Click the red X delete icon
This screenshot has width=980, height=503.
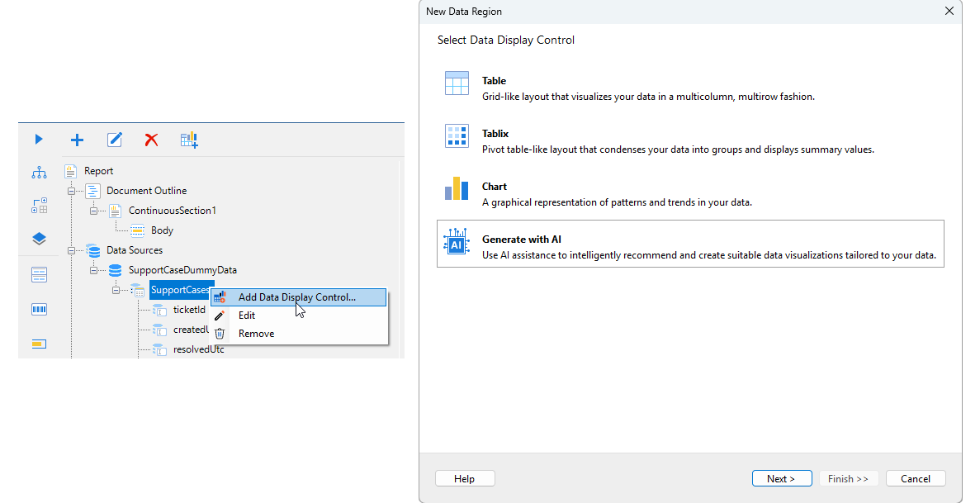click(x=151, y=140)
